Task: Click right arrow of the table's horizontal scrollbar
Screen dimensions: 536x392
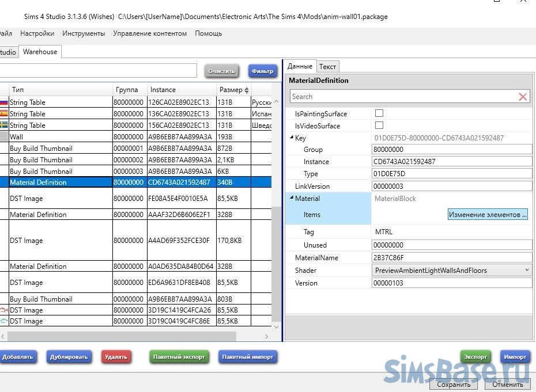Action: [267, 336]
